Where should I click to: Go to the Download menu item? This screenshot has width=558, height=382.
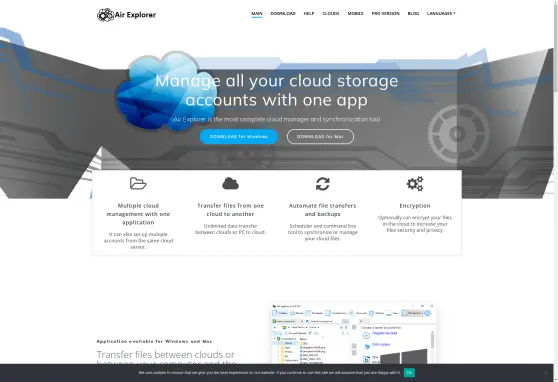[x=283, y=14]
